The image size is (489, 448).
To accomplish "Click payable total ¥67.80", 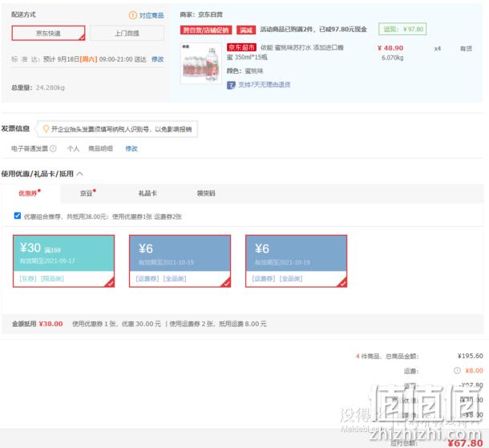I will (x=465, y=443).
